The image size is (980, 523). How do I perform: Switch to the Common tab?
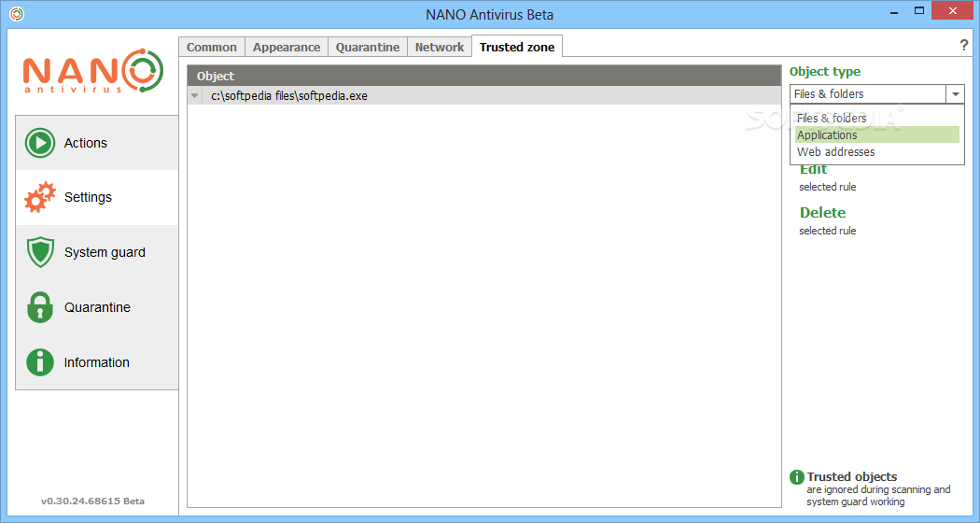[212, 47]
